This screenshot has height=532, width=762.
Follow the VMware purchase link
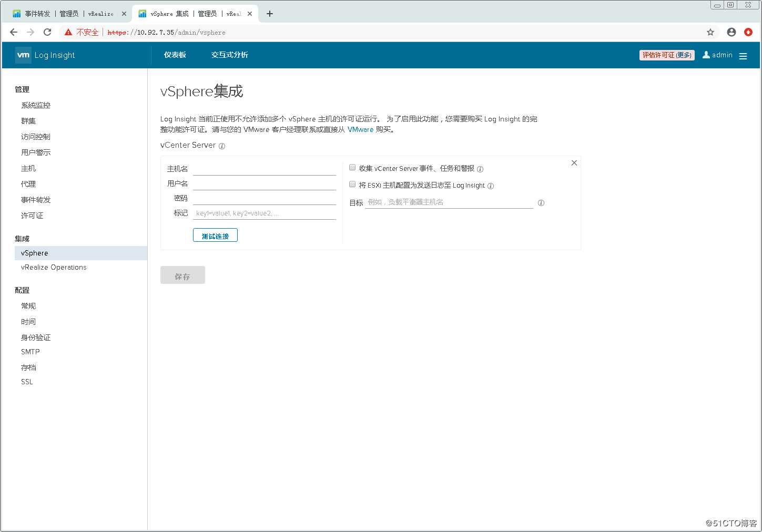pos(360,129)
